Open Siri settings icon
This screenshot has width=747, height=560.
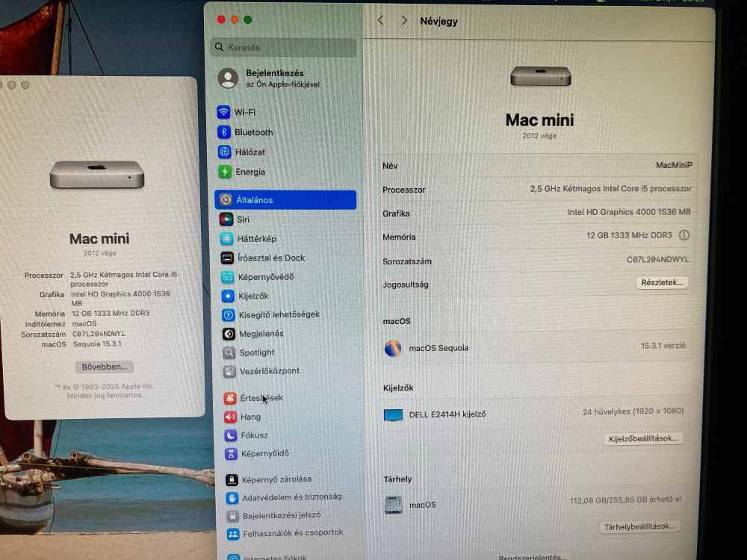click(x=226, y=220)
